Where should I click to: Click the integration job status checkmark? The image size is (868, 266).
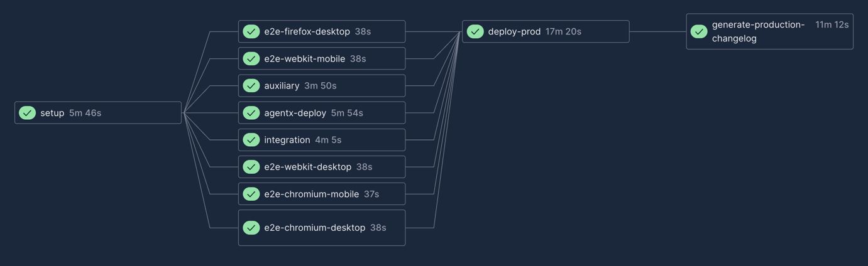[x=251, y=140]
